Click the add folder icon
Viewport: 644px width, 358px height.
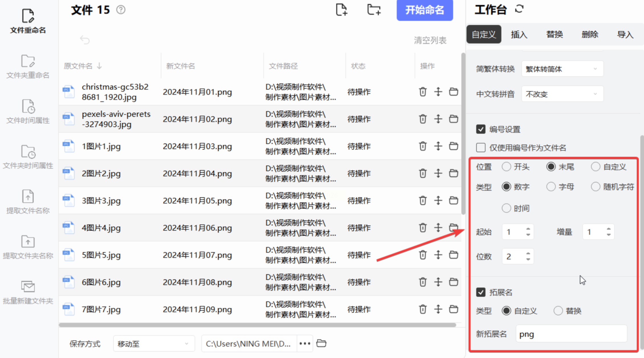374,10
